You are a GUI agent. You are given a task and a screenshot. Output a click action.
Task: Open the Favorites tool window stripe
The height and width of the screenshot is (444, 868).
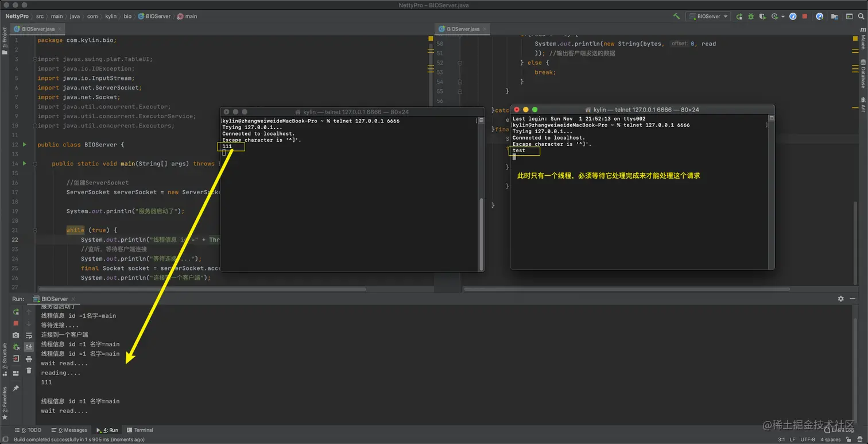click(x=5, y=403)
